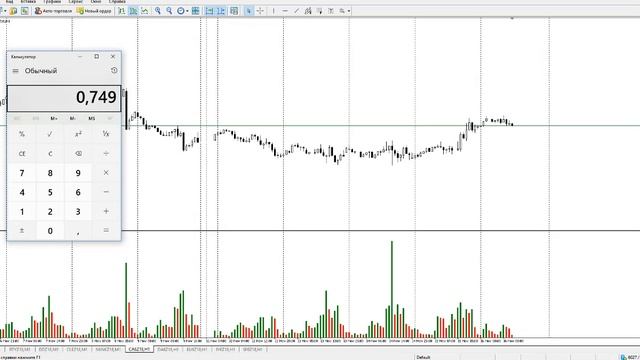Toggle the Auto-trading button
The height and width of the screenshot is (360, 640).
click(x=53, y=11)
